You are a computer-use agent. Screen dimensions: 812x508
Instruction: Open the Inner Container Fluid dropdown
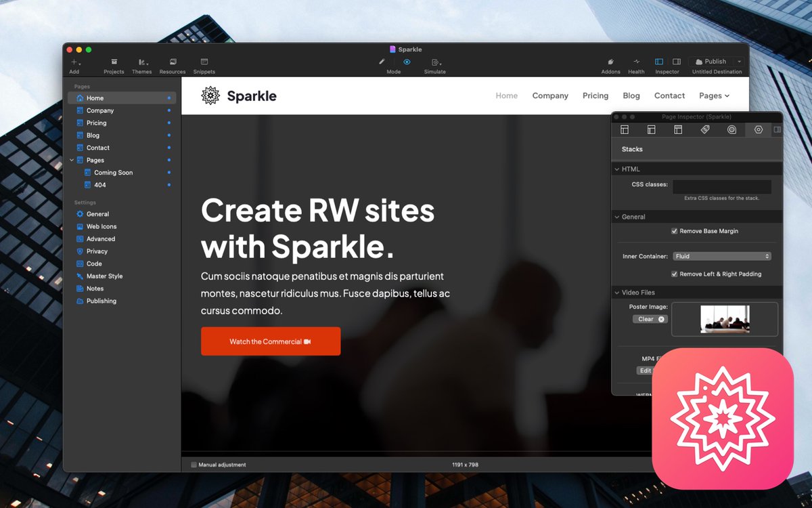click(722, 256)
